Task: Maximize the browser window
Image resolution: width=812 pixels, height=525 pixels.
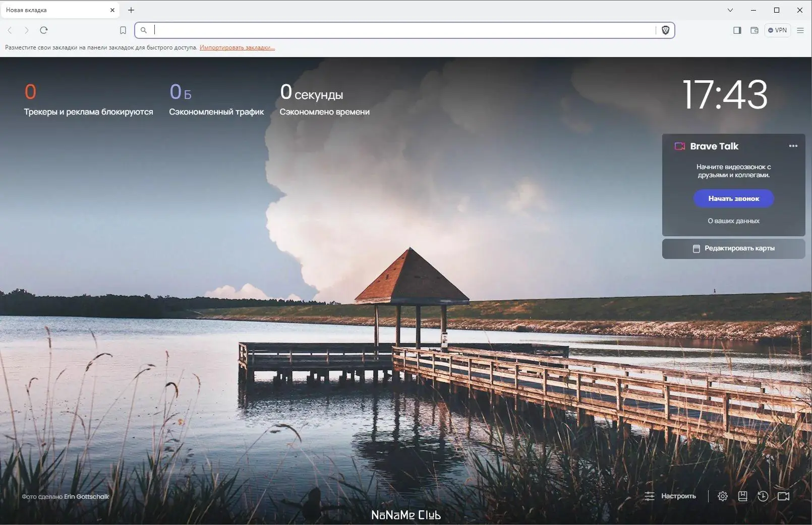Action: pos(777,10)
